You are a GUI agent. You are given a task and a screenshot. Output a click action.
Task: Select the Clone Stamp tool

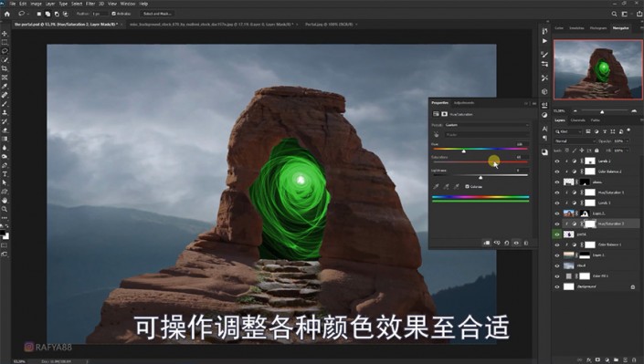[x=5, y=112]
